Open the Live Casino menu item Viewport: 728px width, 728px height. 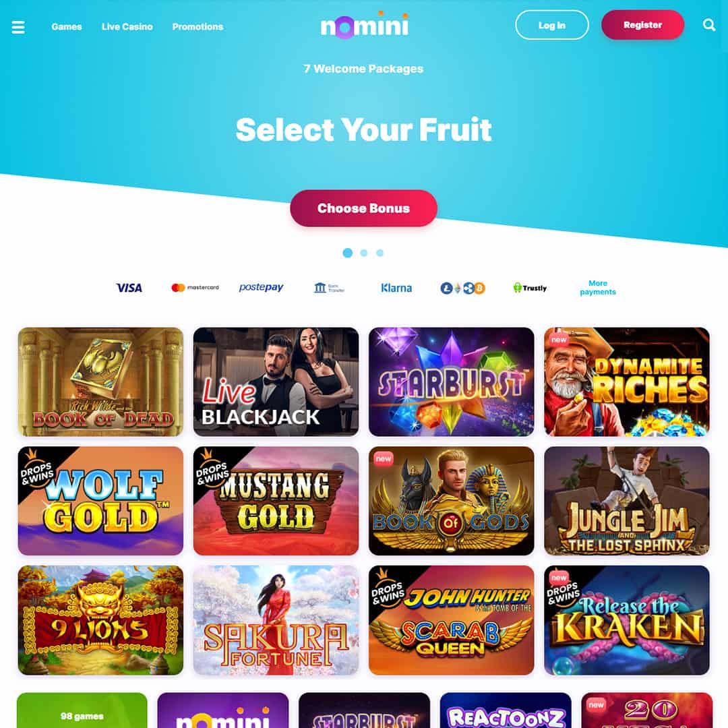click(x=127, y=27)
